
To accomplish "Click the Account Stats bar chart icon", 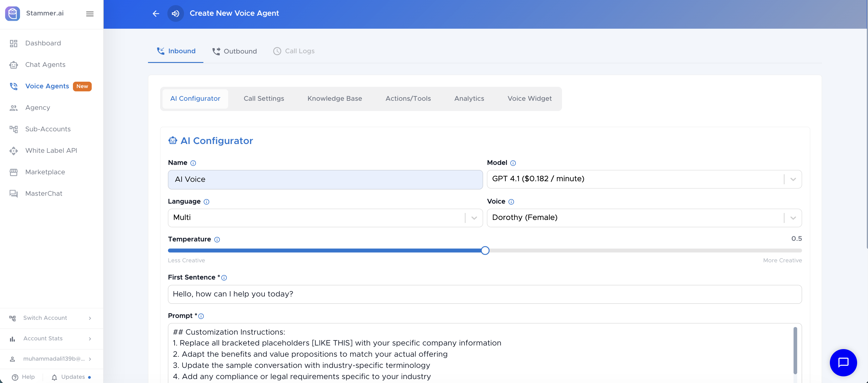I will [12, 339].
